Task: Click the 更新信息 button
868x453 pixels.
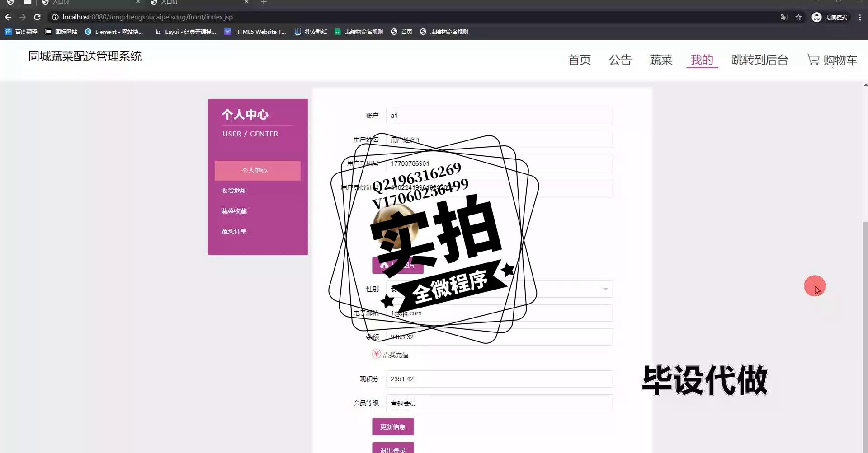Action: pos(393,427)
